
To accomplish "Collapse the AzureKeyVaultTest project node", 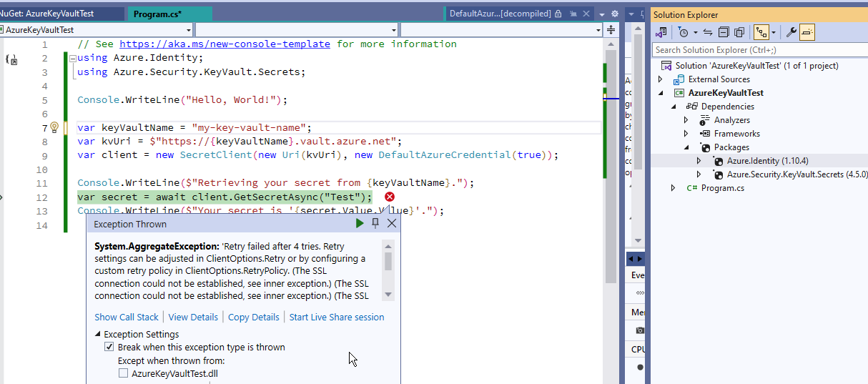I will (661, 93).
